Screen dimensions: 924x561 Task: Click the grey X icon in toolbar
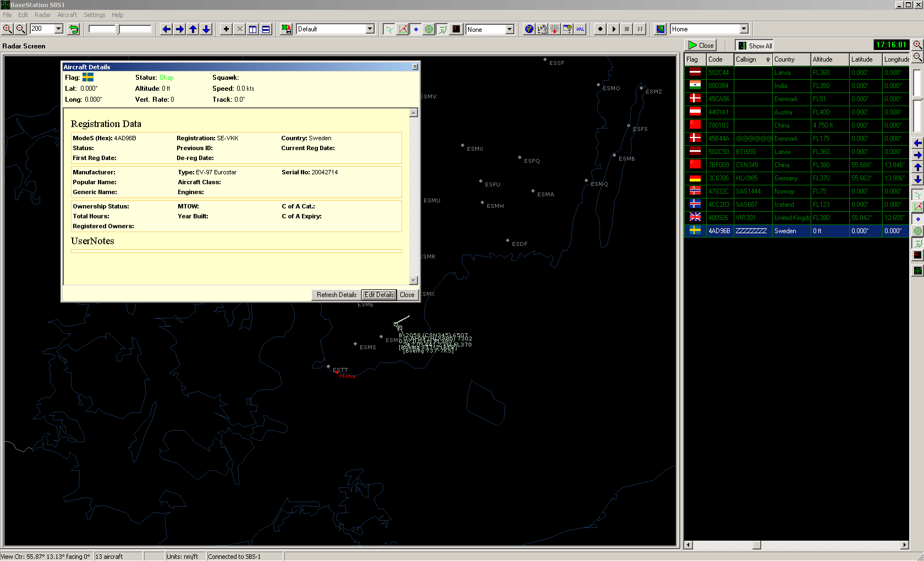point(239,29)
